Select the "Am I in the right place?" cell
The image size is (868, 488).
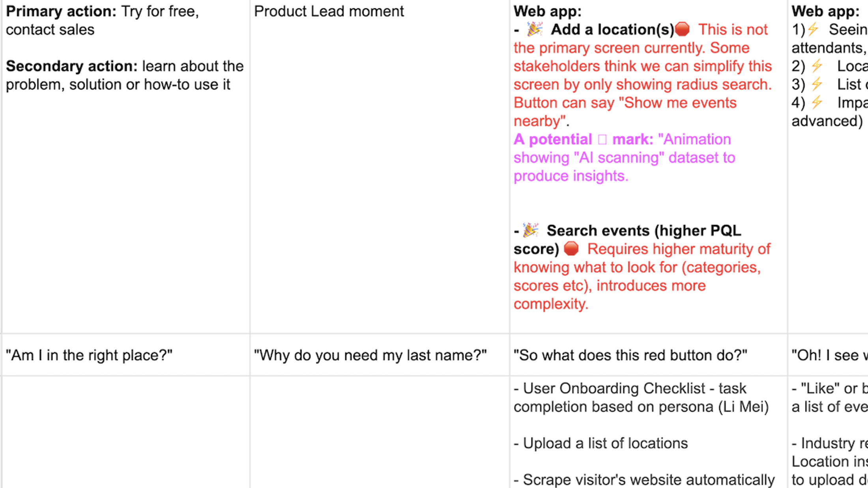125,355
